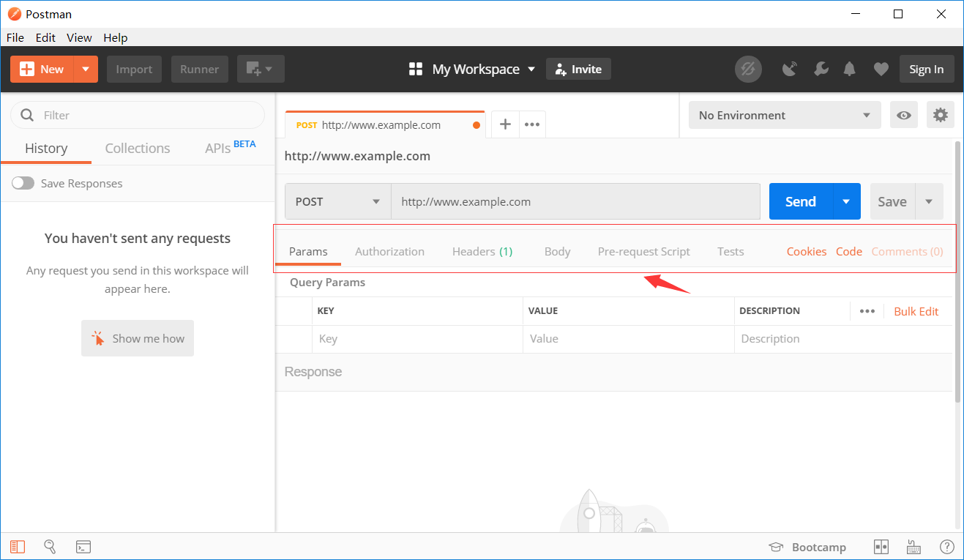The image size is (964, 560).
Task: Open the wrench settings icon
Action: click(x=821, y=70)
